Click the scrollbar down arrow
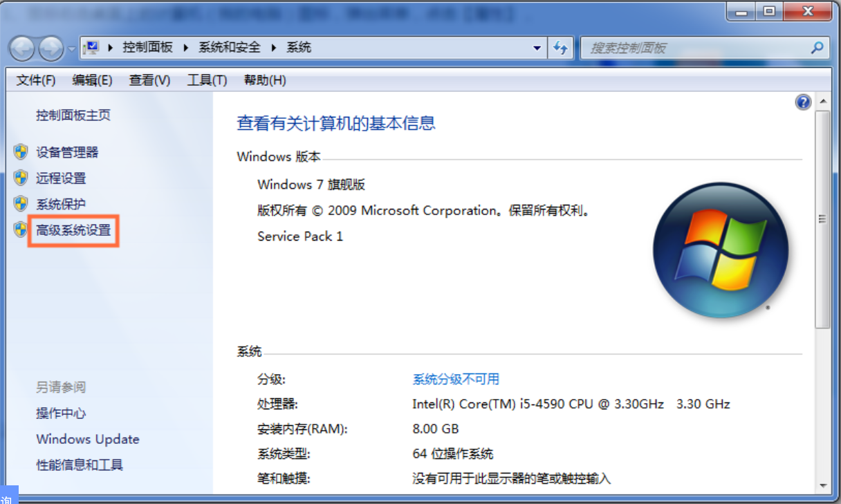Viewport: 841px width, 504px height. [822, 486]
